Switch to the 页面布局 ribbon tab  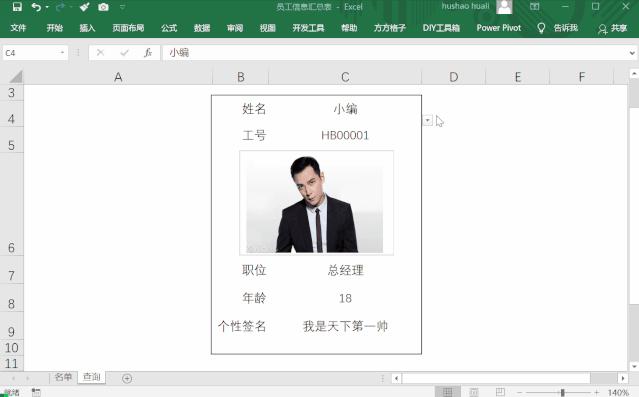128,28
